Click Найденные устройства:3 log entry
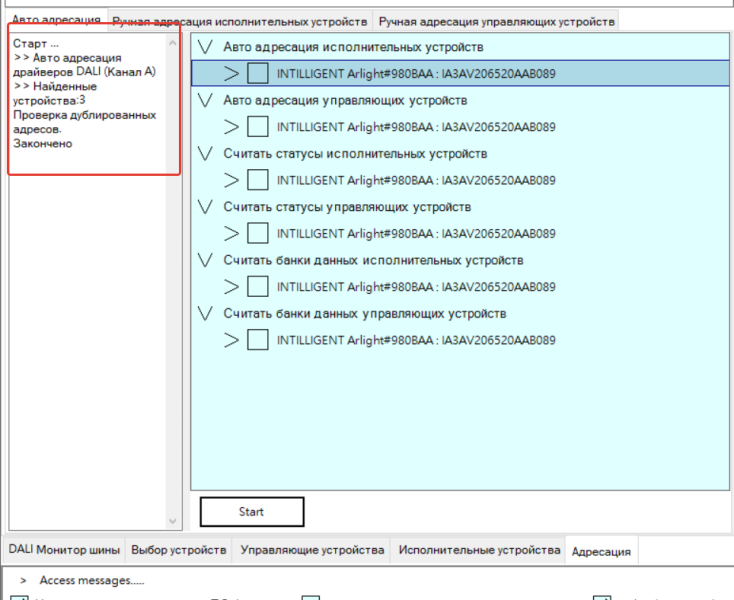The image size is (734, 600). [55, 93]
